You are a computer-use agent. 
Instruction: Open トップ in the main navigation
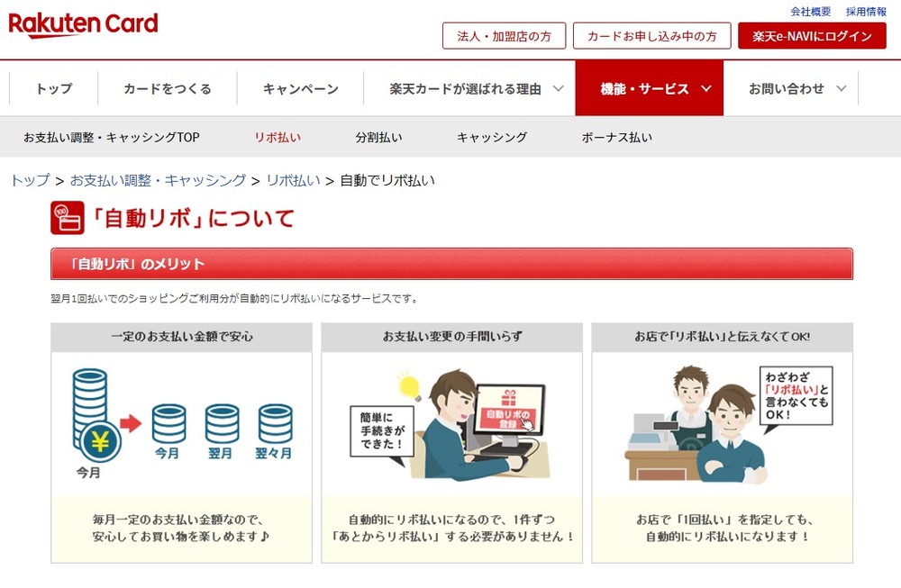pos(51,88)
